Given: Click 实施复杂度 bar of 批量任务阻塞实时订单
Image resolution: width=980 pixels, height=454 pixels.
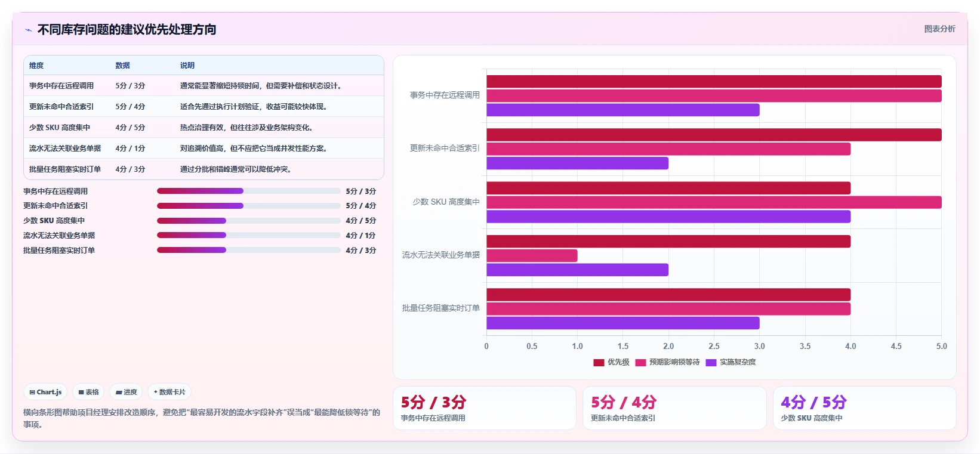Looking at the screenshot, I should click(x=623, y=323).
